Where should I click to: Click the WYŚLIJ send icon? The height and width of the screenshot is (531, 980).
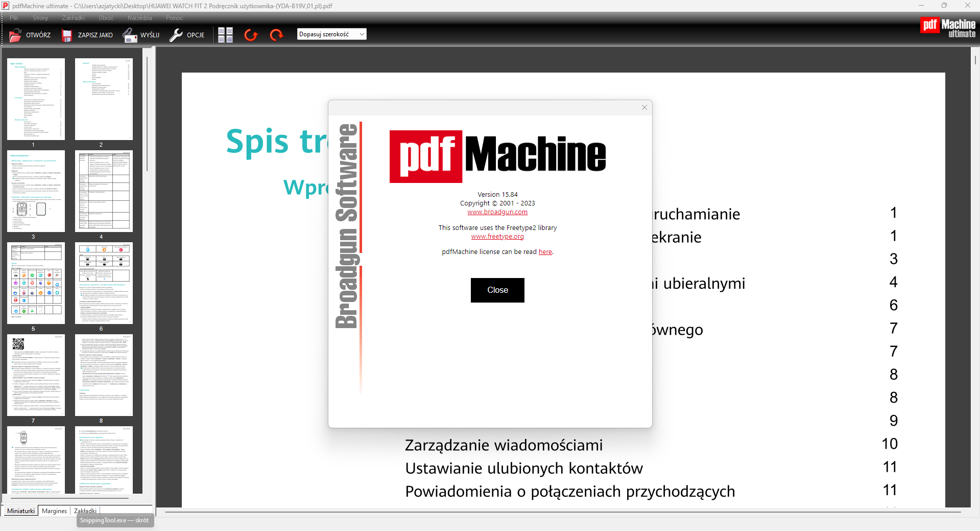(129, 35)
